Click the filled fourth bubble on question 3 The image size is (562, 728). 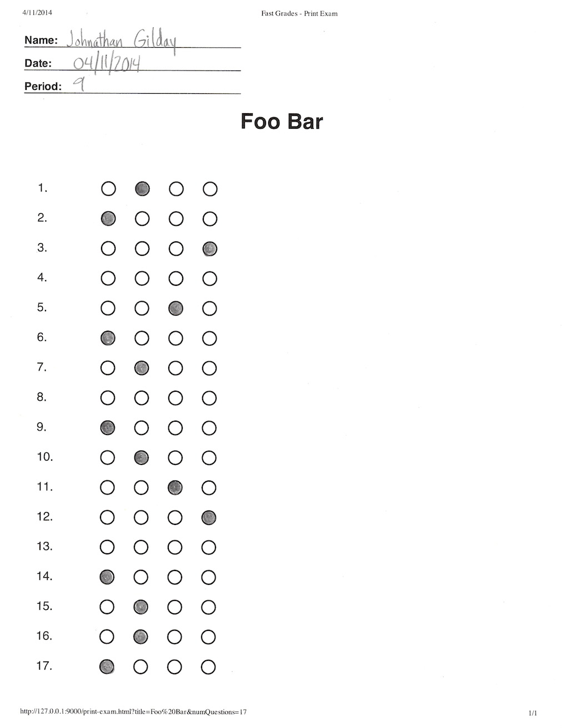point(209,249)
